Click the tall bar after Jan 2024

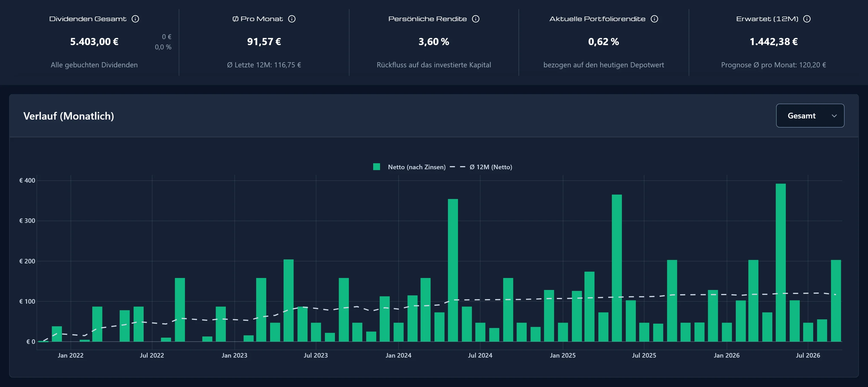click(x=453, y=270)
